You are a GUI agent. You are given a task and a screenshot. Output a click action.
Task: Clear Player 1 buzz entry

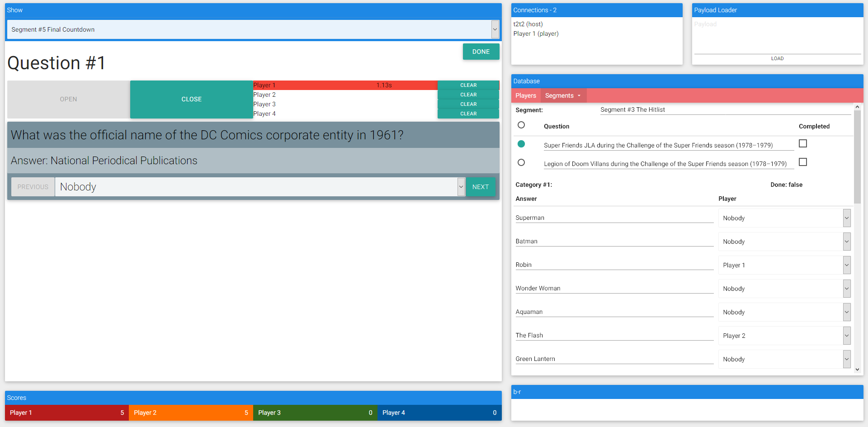[468, 85]
